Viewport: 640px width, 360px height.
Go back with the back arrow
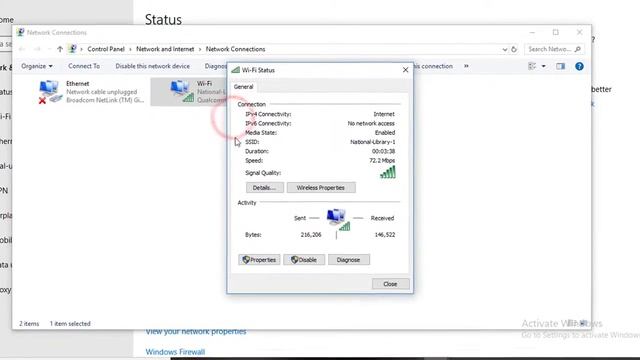click(22, 49)
